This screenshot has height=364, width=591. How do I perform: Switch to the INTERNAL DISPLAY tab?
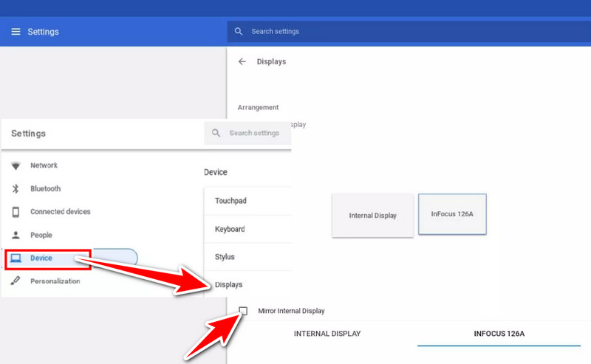[327, 334]
